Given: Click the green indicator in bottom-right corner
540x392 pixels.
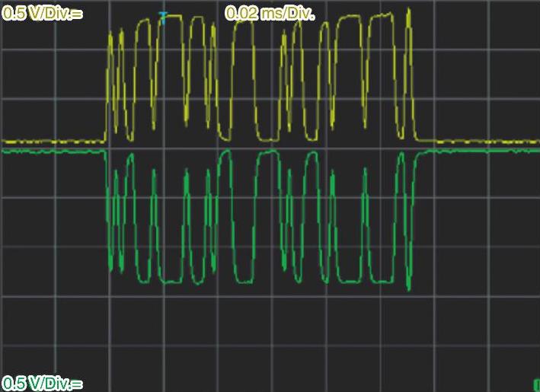Looking at the screenshot, I should 536,385.
